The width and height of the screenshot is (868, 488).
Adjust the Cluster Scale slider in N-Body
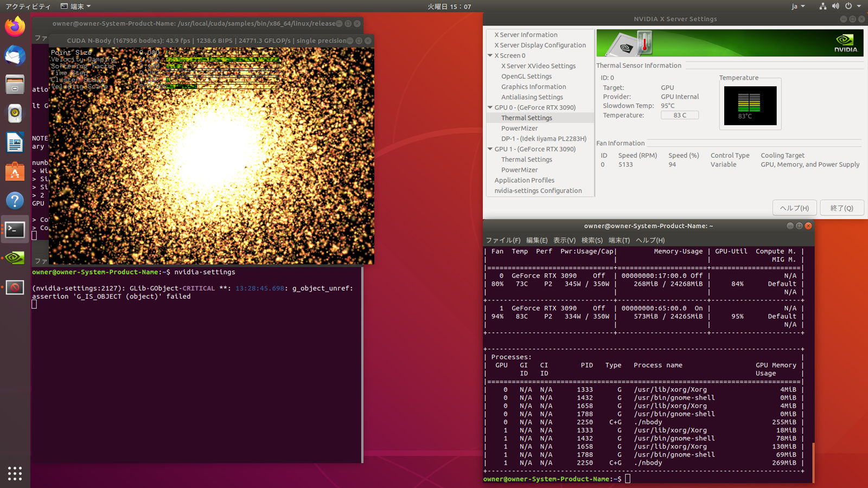(222, 80)
